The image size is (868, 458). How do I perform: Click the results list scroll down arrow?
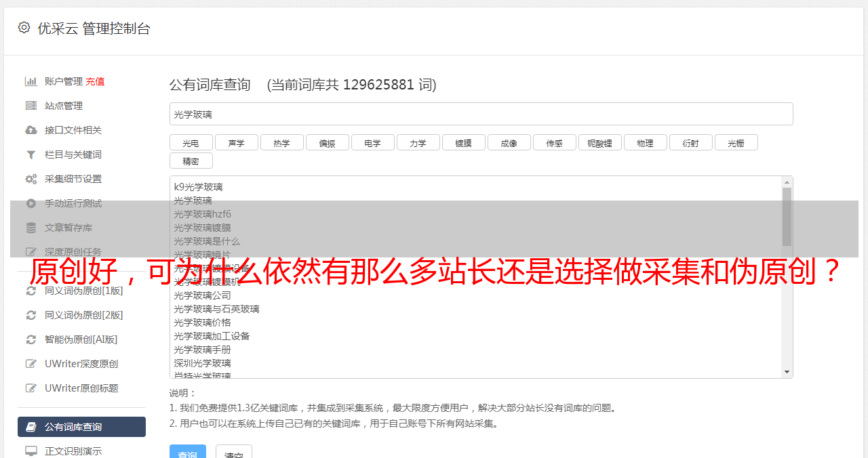[787, 372]
